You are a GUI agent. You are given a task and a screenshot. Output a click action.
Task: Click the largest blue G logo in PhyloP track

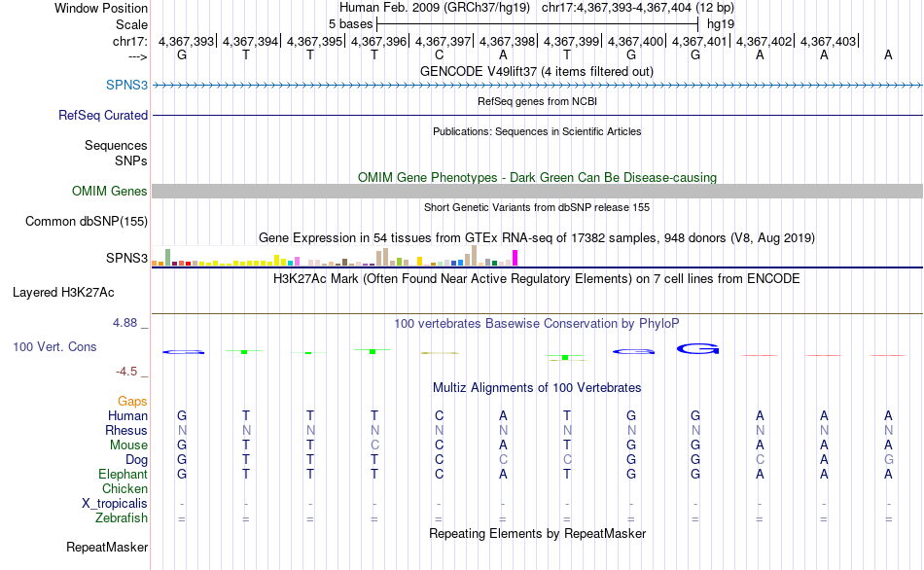coord(697,349)
